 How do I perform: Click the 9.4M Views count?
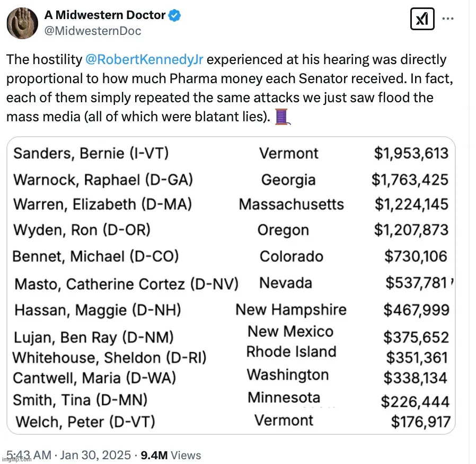(x=171, y=455)
